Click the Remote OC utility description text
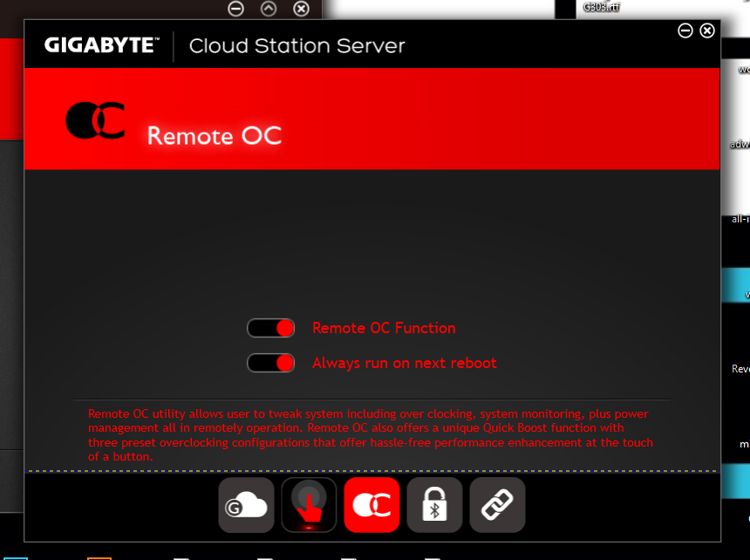The height and width of the screenshot is (560, 750). pos(371,435)
